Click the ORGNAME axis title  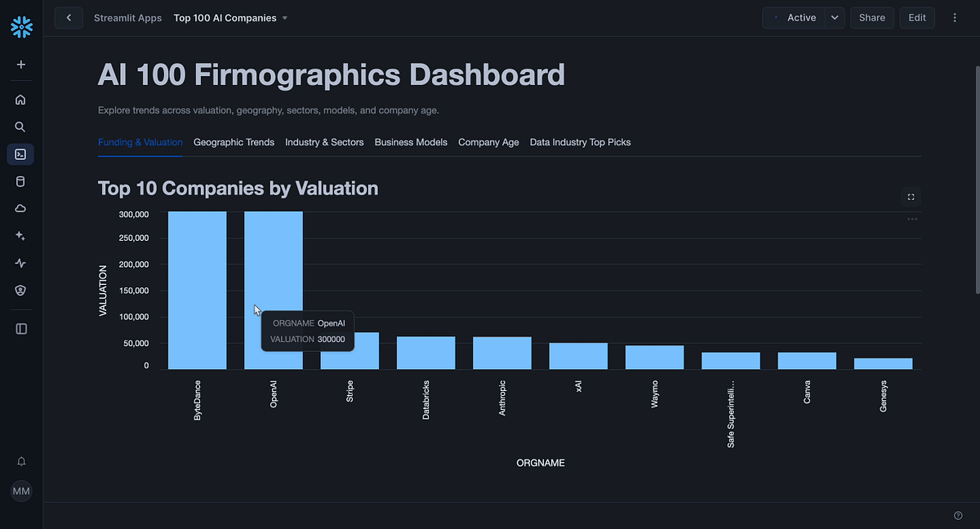tap(540, 463)
